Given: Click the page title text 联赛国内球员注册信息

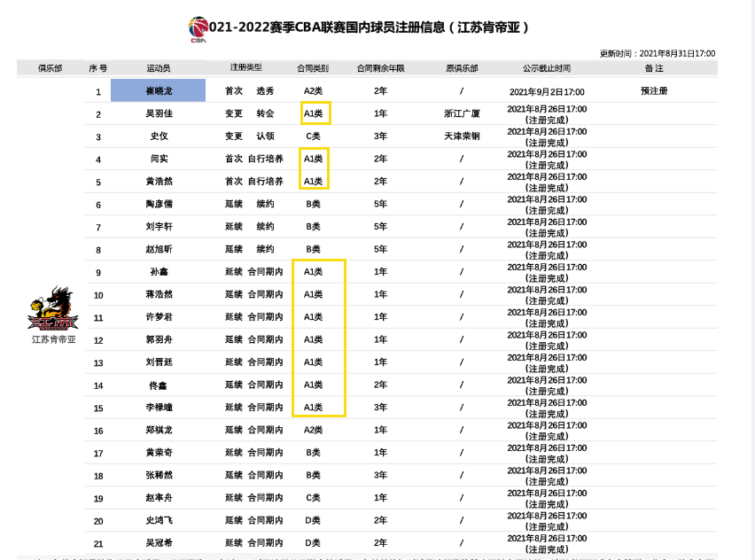Looking at the screenshot, I should click(x=384, y=27).
